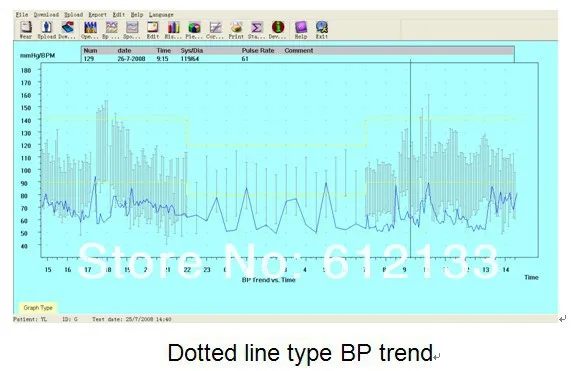577x371 pixels.
Task: Show the Bp trend graph icon
Action: point(111,30)
